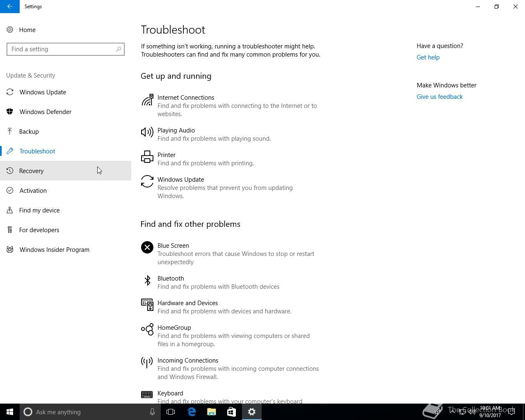Click the Get help link
Viewport: 525px width, 420px height.
[428, 57]
